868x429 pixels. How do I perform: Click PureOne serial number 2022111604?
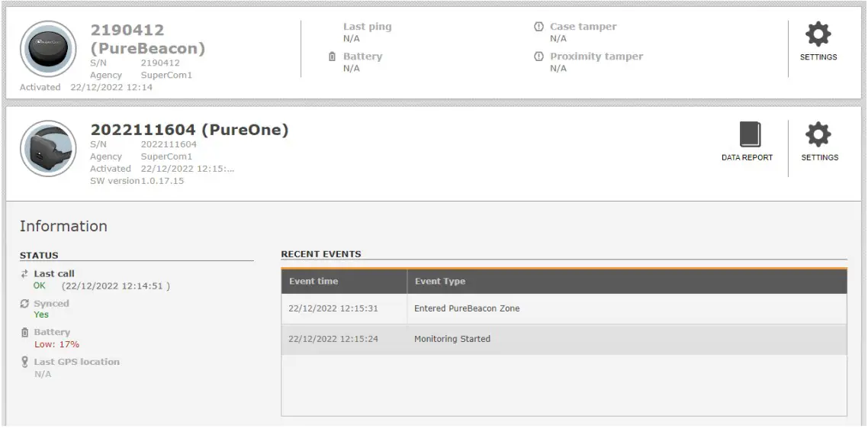(169, 144)
